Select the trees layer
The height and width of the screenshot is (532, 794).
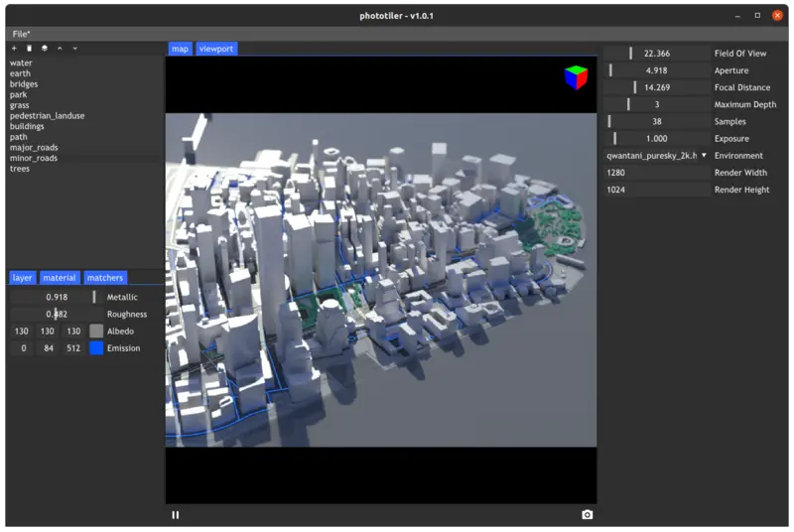19,169
